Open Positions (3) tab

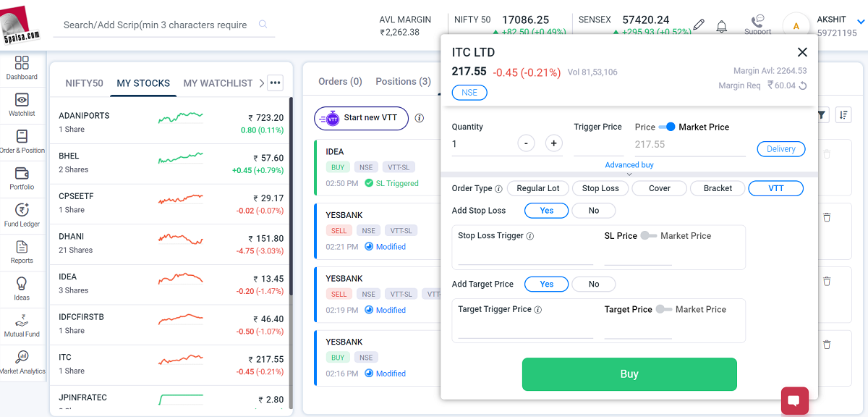[403, 82]
